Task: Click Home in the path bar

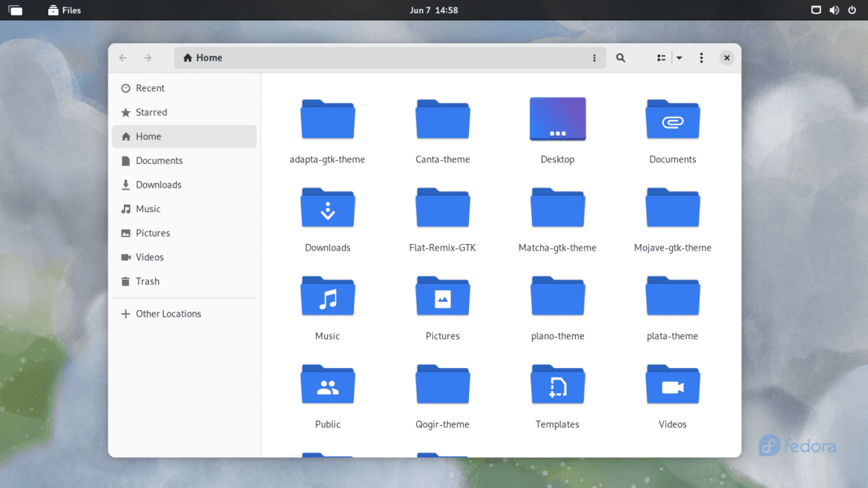Action: tap(202, 57)
